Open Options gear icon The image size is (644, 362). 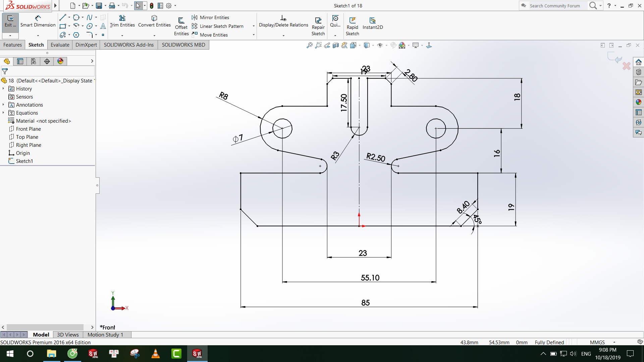pos(169,6)
